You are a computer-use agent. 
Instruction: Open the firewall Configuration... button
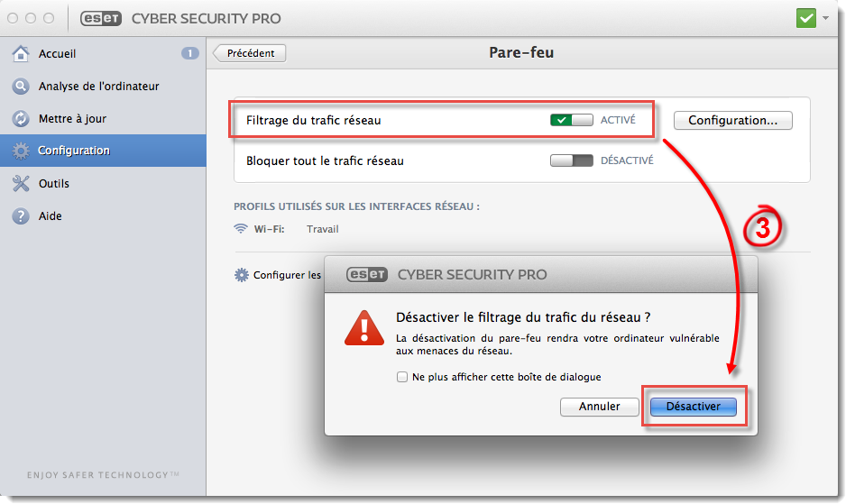coord(732,120)
